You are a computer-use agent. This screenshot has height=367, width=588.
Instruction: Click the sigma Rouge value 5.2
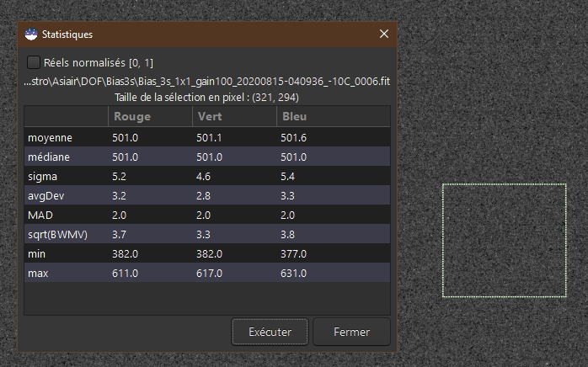tap(119, 177)
